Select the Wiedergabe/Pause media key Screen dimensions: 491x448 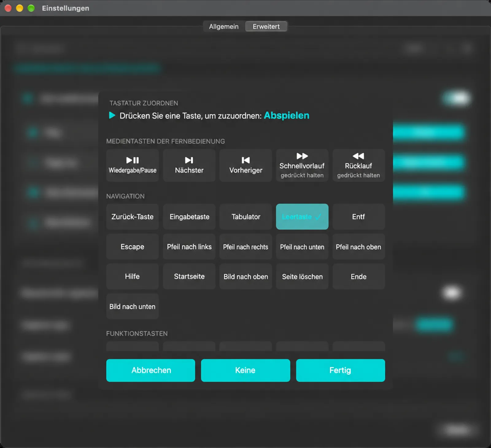(132, 165)
